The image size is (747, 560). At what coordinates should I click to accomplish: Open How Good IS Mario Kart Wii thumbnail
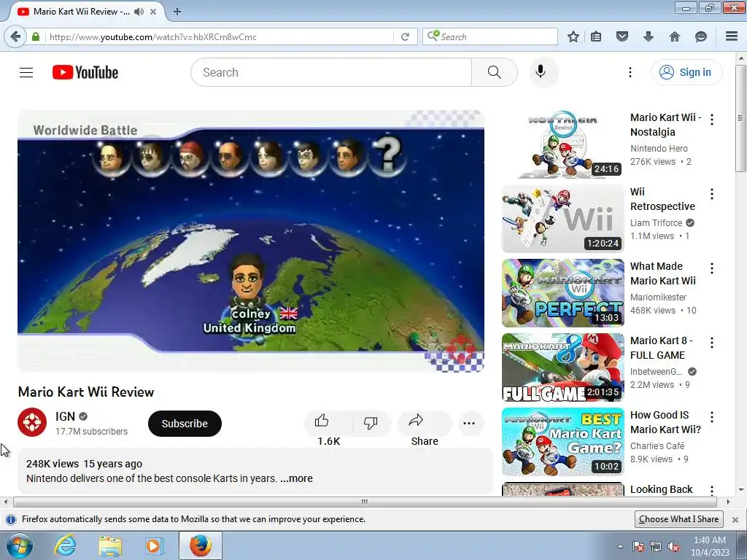click(562, 442)
